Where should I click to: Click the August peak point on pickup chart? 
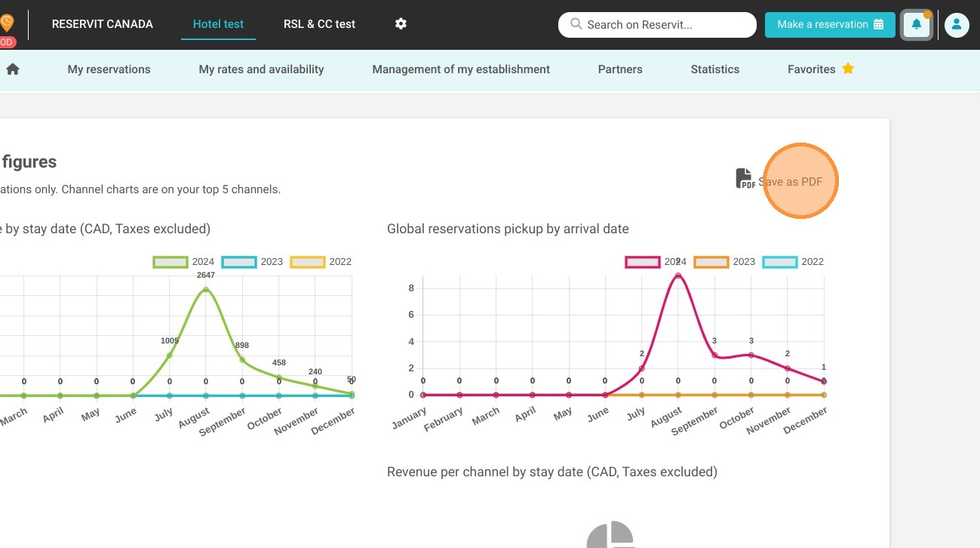click(678, 276)
